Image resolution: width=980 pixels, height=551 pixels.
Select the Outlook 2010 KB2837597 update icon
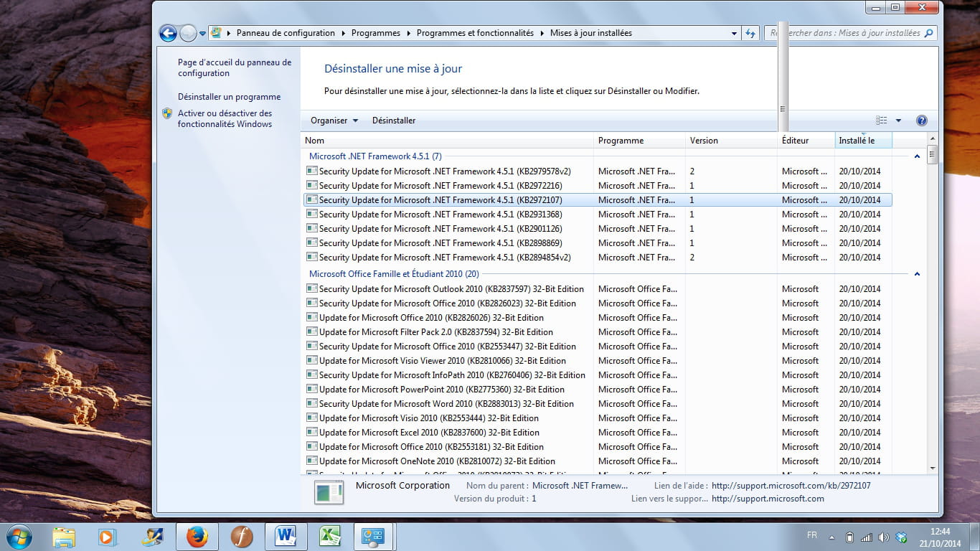coord(311,288)
